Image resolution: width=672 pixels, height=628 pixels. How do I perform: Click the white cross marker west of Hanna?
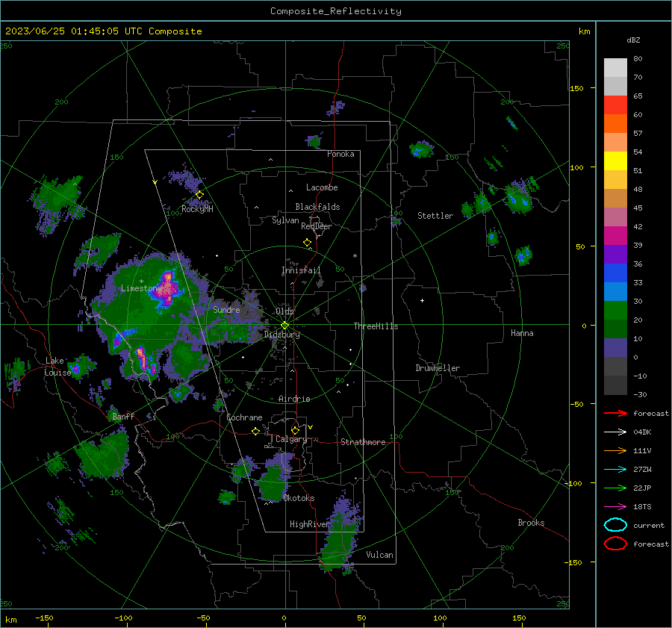422,300
